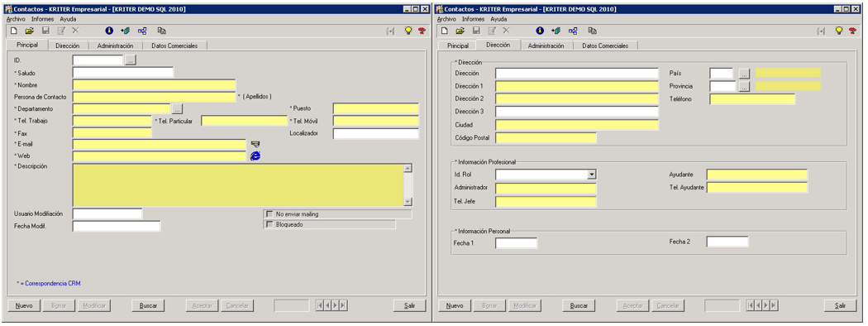Viewport: 868px width, 326px height.
Task: Click copy documents icon in right window toolbar
Action: pyautogui.click(x=593, y=31)
